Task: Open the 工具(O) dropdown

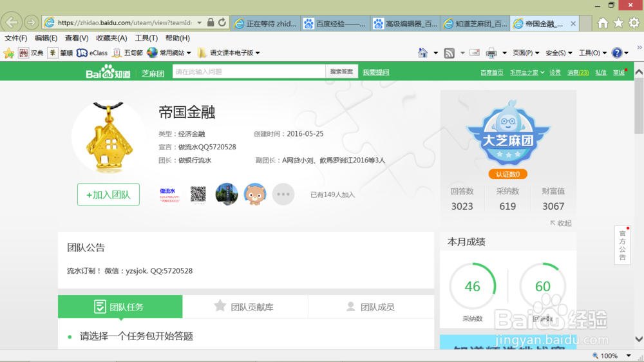Action: [592, 53]
